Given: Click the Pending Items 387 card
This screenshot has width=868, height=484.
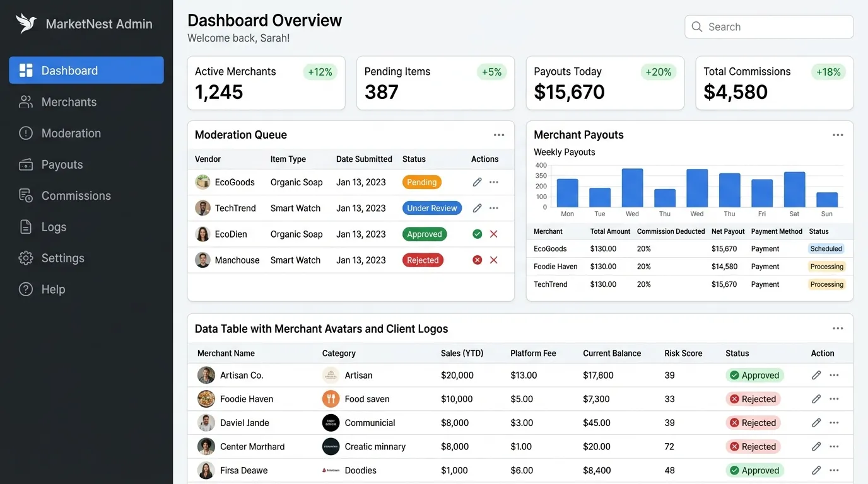Looking at the screenshot, I should 436,83.
